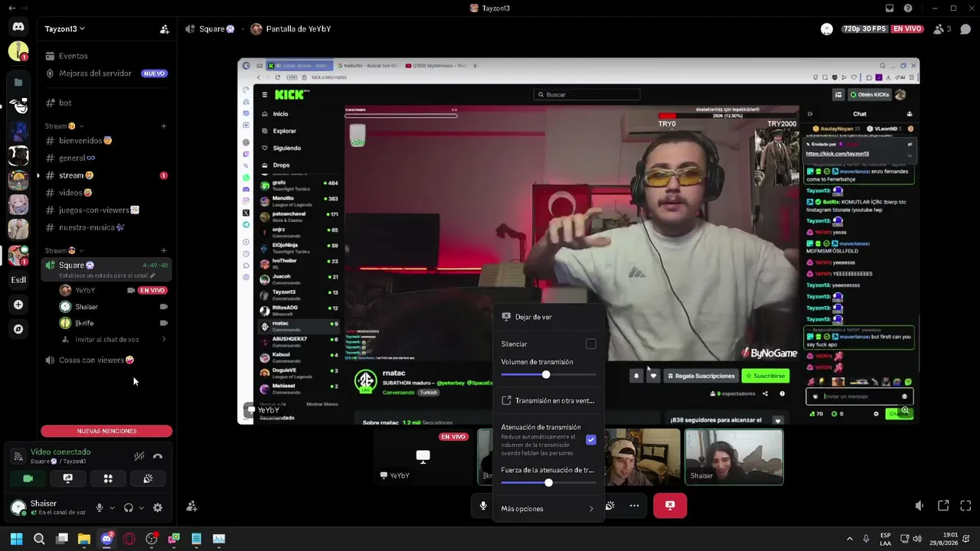Open the bot text channel
This screenshot has width=980, height=551.
click(106, 103)
